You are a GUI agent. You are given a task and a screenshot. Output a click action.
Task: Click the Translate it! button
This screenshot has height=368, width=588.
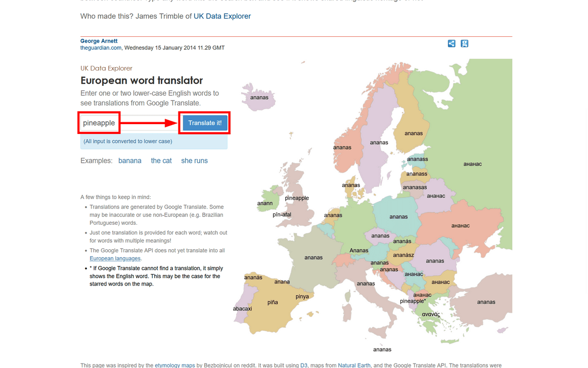click(x=205, y=123)
